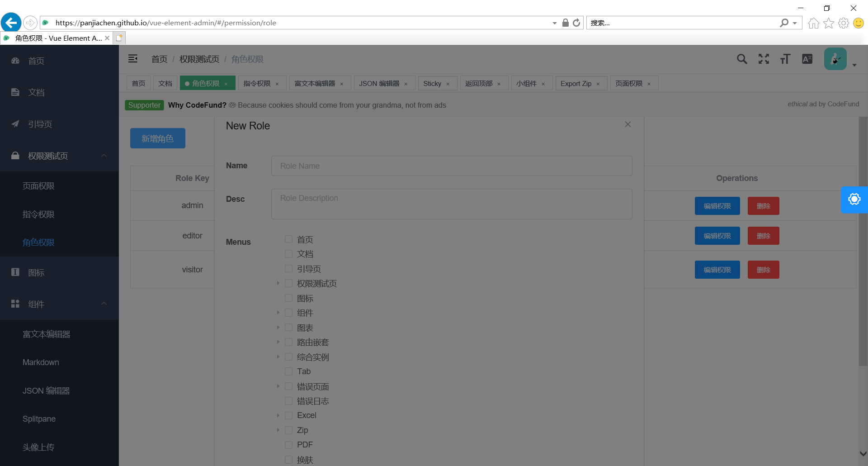Open the theme settings gear on the right
The image size is (868, 466).
[854, 199]
